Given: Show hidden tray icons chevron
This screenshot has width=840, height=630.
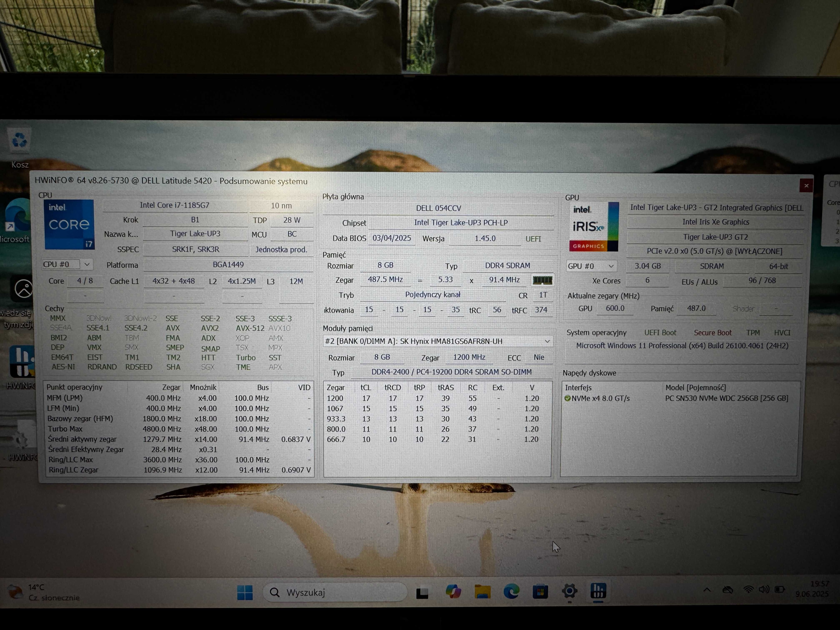Looking at the screenshot, I should 707,590.
